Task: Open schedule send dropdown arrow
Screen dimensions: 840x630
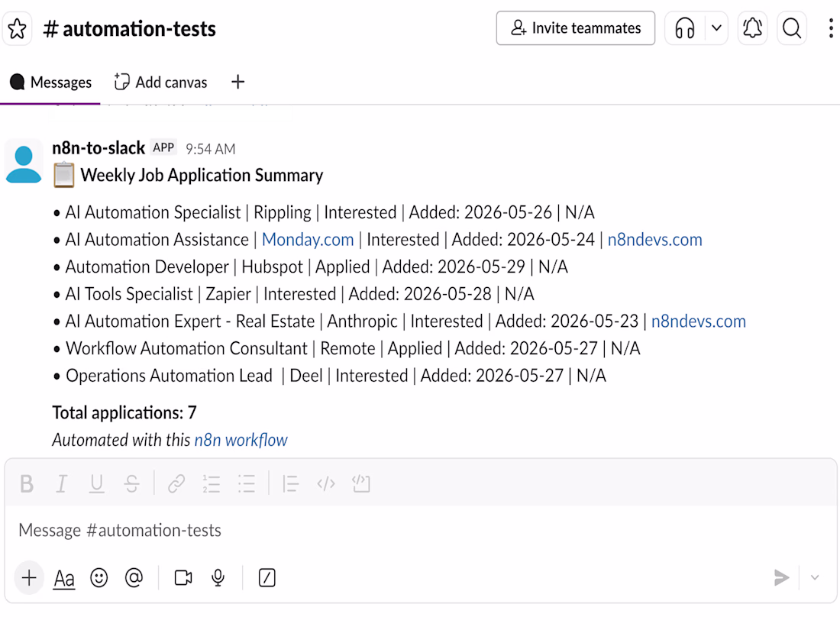Action: (815, 577)
